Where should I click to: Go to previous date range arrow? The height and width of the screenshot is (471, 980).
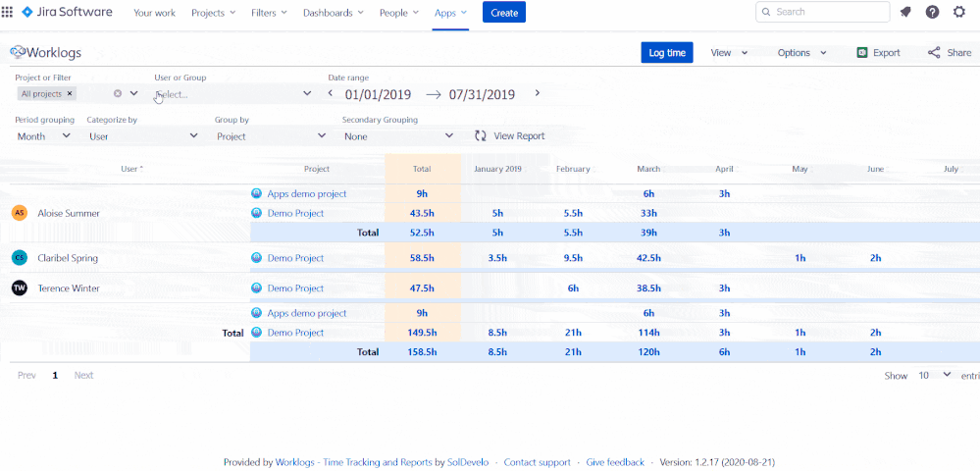331,94
